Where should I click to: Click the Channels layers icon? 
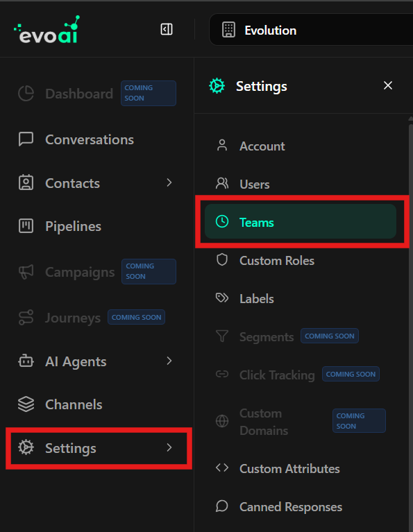pos(26,404)
